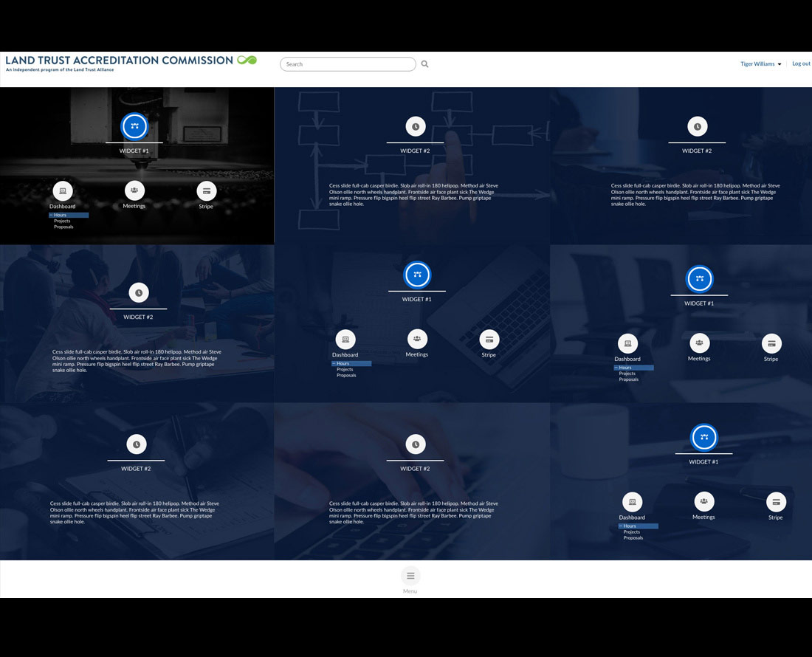Screen dimensions: 812x657
Task: Select Proposals under Dashboard in the bottom-right tile
Action: coord(633,538)
